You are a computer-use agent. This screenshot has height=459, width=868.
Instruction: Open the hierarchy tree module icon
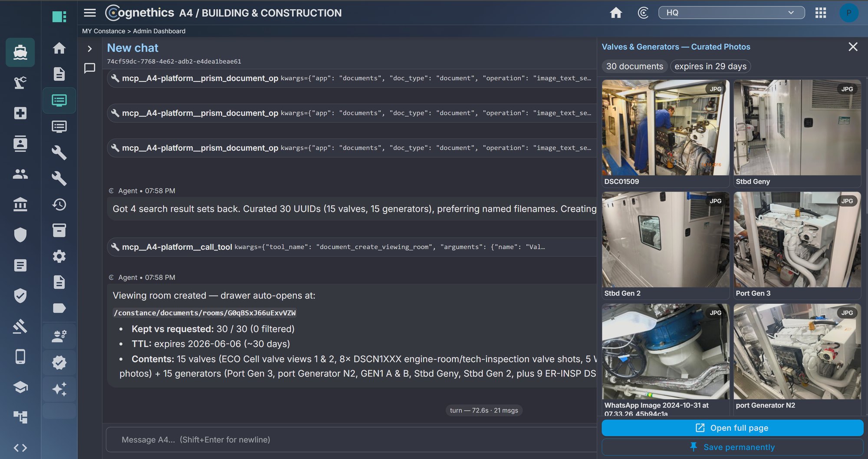(x=20, y=417)
